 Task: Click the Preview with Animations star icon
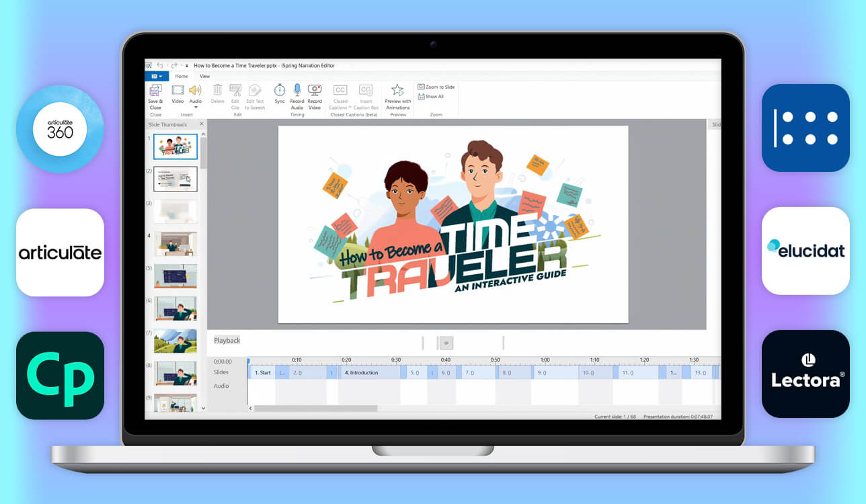coord(397,90)
